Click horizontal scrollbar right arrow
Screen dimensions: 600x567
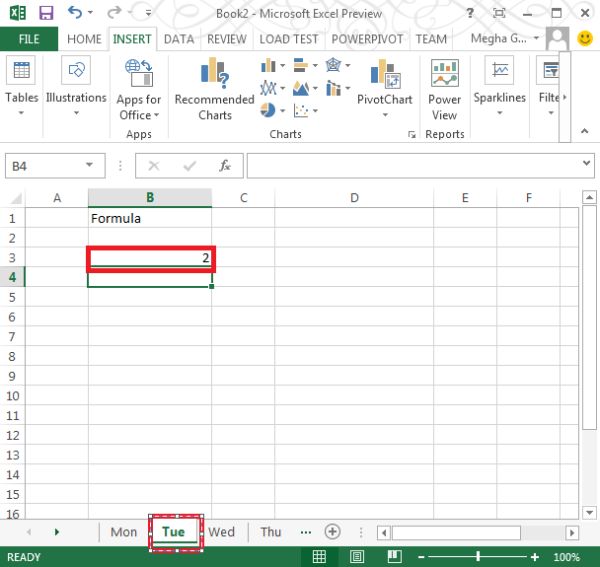pos(572,532)
